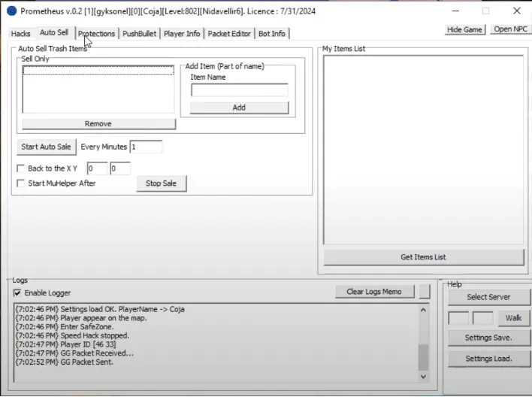Click the Select Server button
The image size is (532, 397).
point(488,297)
